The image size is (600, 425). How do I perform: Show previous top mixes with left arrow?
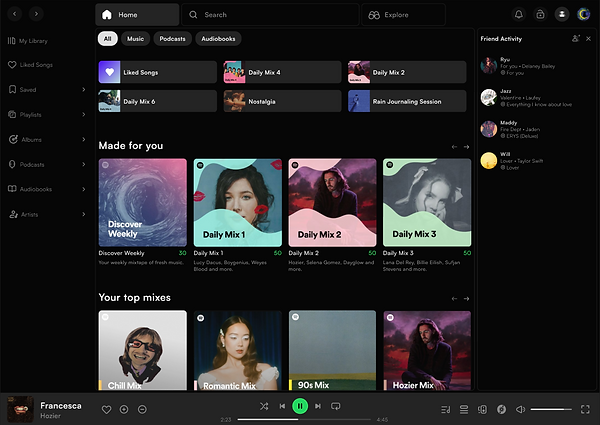point(454,299)
